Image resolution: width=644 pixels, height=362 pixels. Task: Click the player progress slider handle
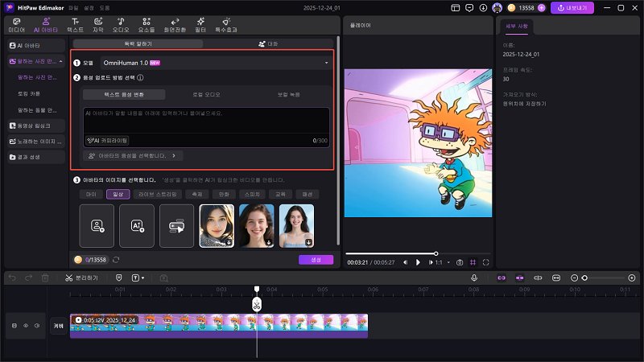point(436,253)
